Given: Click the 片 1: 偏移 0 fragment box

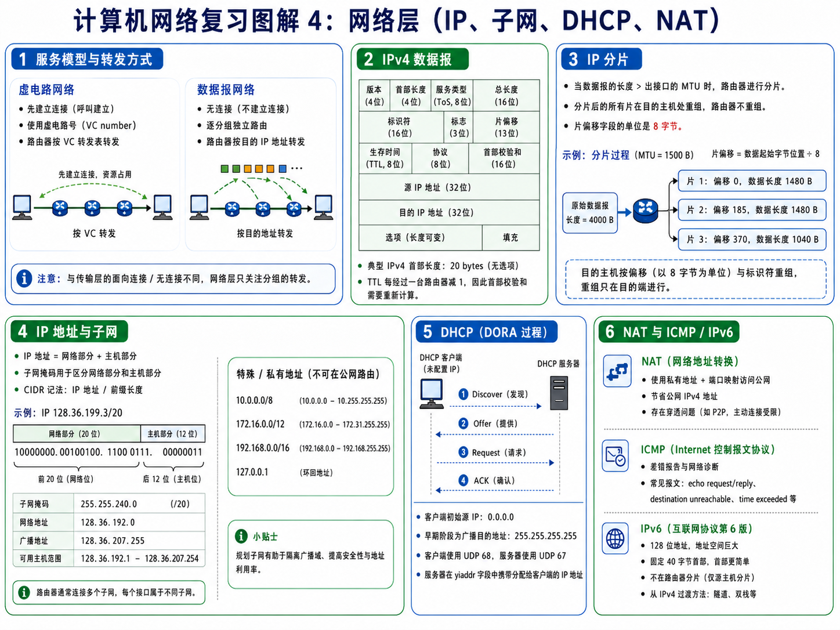Looking at the screenshot, I should click(752, 181).
